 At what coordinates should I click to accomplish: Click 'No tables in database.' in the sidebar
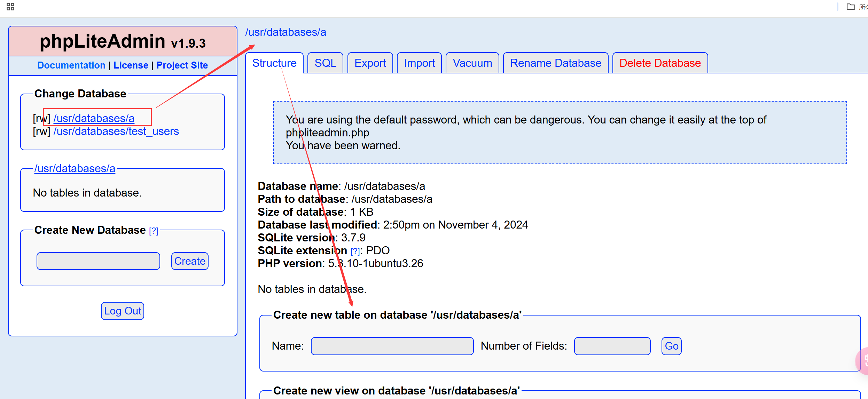point(87,193)
